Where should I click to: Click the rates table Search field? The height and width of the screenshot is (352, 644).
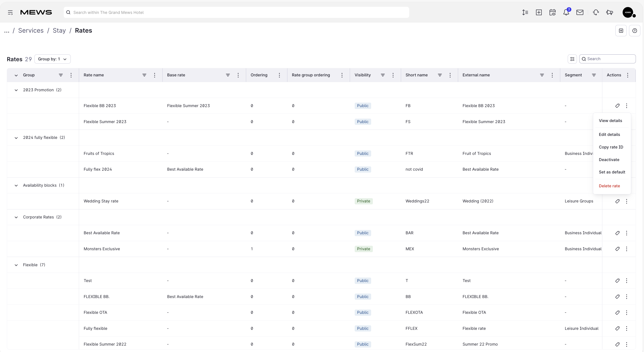coord(607,59)
